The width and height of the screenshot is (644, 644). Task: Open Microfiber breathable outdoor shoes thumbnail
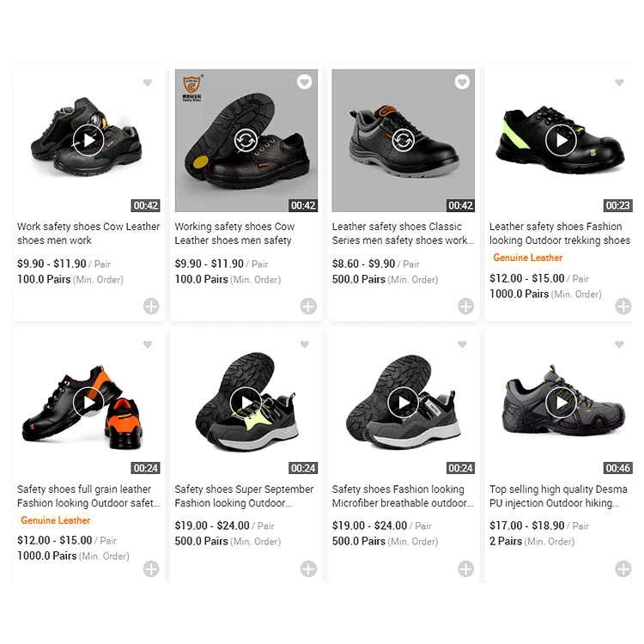[404, 403]
